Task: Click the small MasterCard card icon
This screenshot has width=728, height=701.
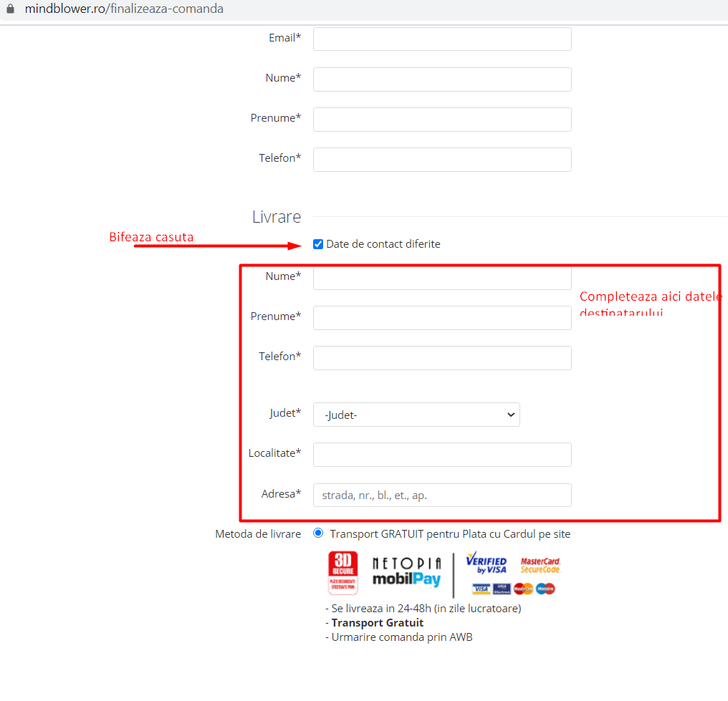Action: (x=524, y=589)
